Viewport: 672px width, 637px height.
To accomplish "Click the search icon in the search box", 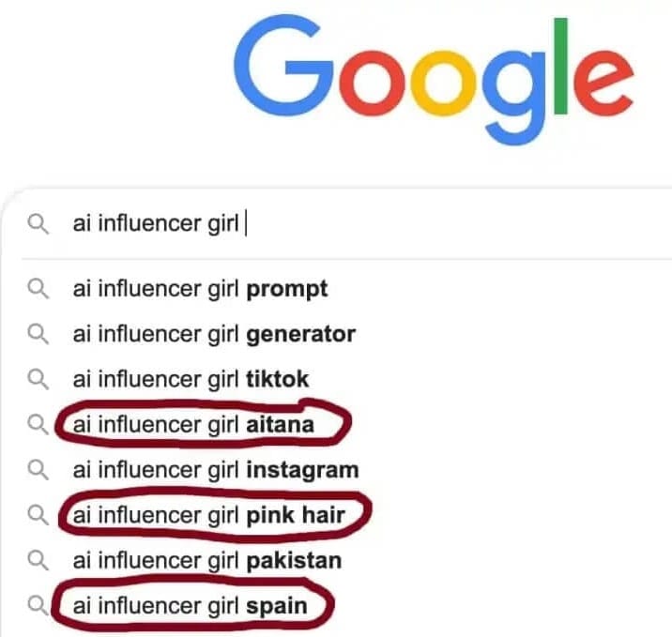I will pyautogui.click(x=38, y=225).
